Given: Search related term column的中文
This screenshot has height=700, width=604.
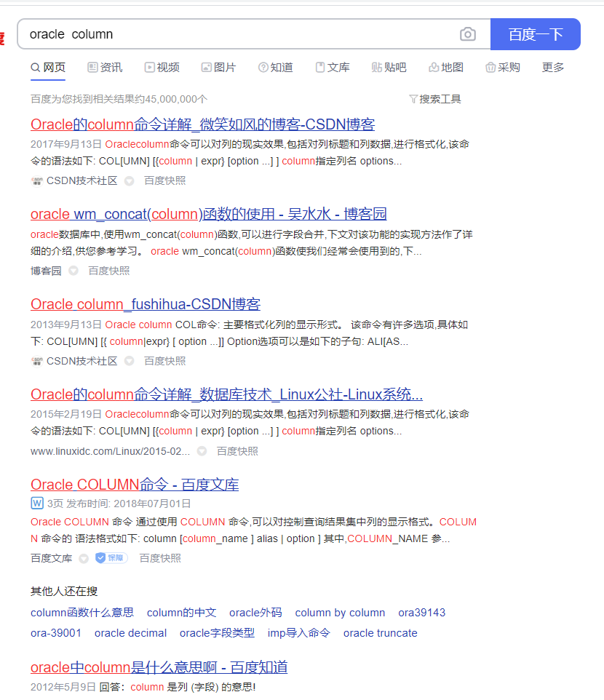Looking at the screenshot, I should (182, 613).
